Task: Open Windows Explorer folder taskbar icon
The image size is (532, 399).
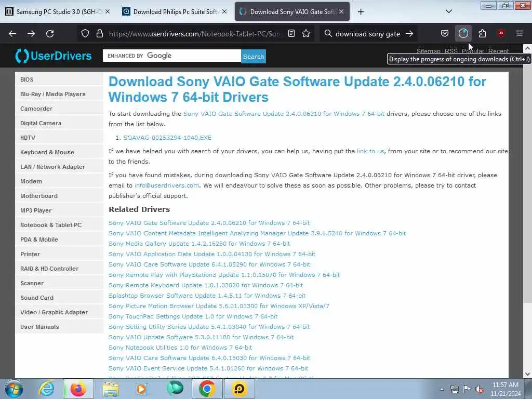Action: click(x=111, y=389)
